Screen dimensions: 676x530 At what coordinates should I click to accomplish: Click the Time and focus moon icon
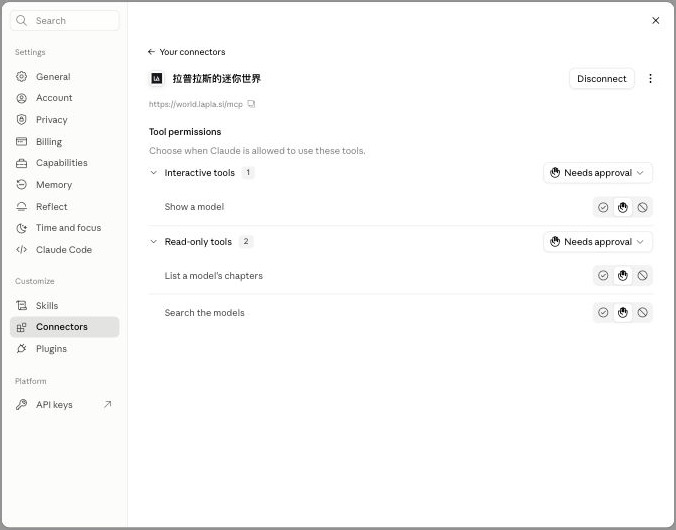(x=21, y=228)
